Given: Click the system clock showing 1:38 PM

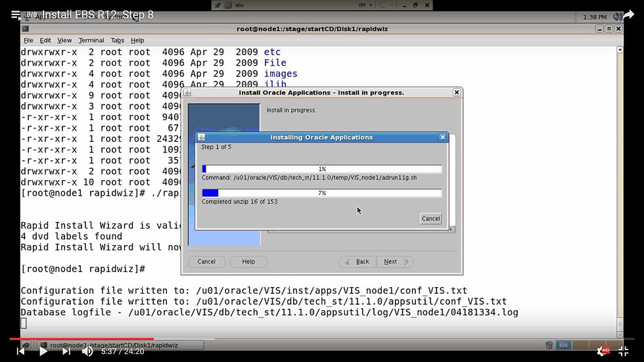Looking at the screenshot, I should (x=595, y=17).
